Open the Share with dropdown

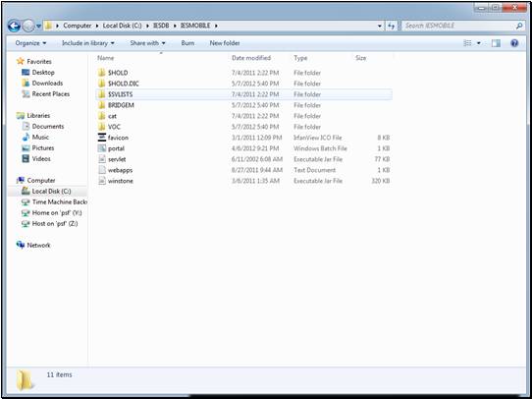click(147, 43)
